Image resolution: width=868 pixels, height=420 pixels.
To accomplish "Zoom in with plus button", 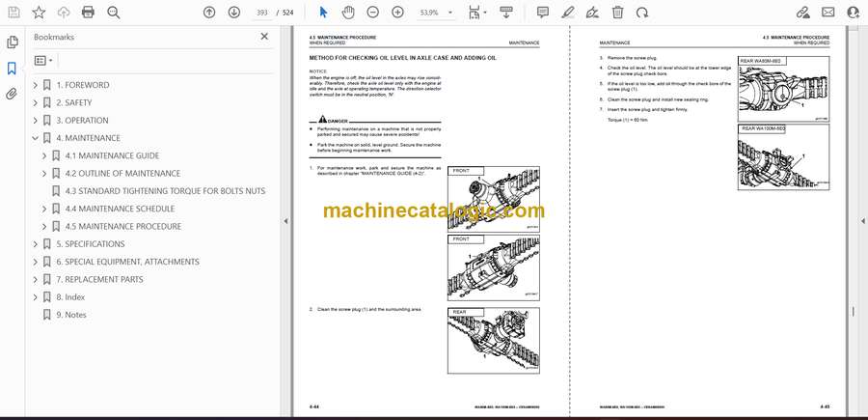I will [397, 13].
